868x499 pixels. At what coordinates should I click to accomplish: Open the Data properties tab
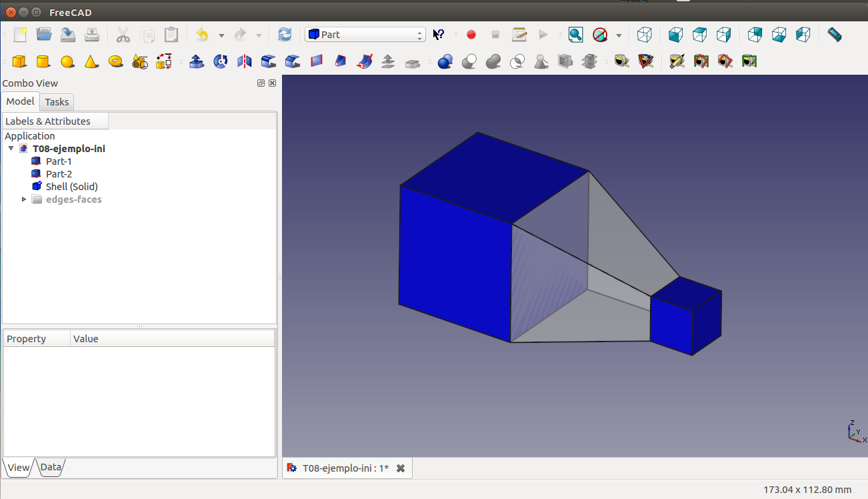click(x=51, y=468)
